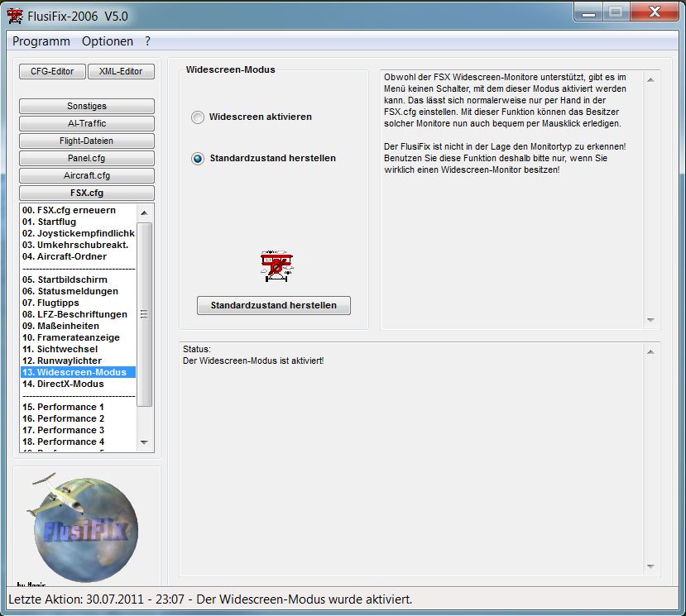
Task: Select 14. DirectX-Modus entry
Action: pos(79,384)
